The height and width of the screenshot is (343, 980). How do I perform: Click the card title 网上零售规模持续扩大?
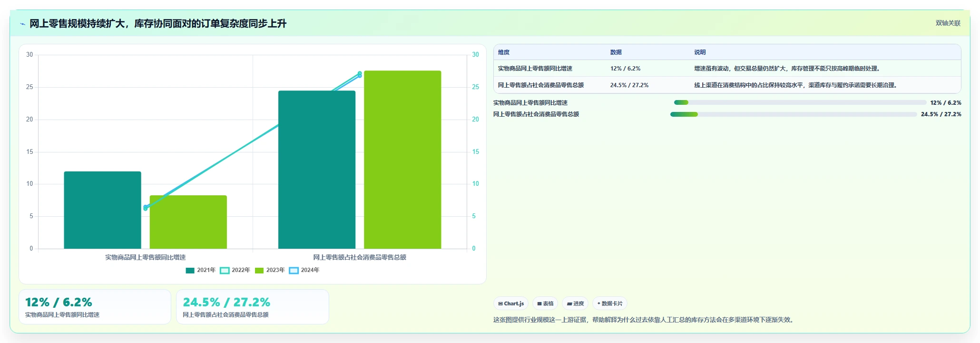158,24
